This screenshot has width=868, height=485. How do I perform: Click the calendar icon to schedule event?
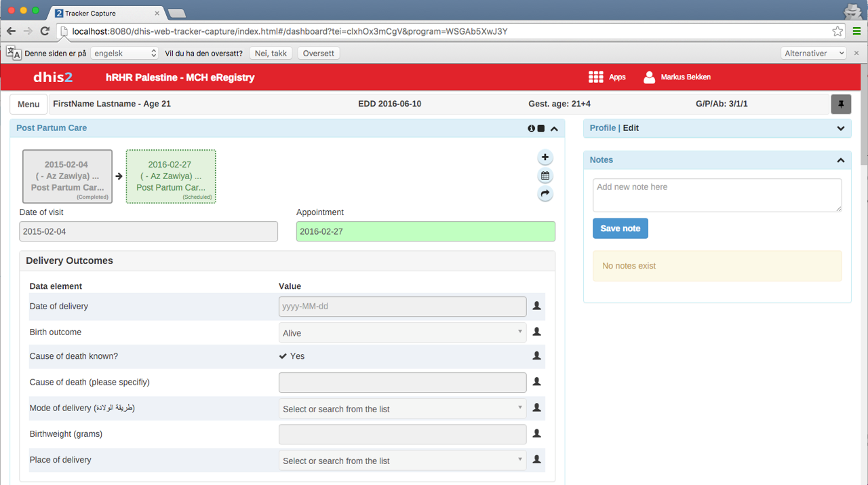pos(545,176)
